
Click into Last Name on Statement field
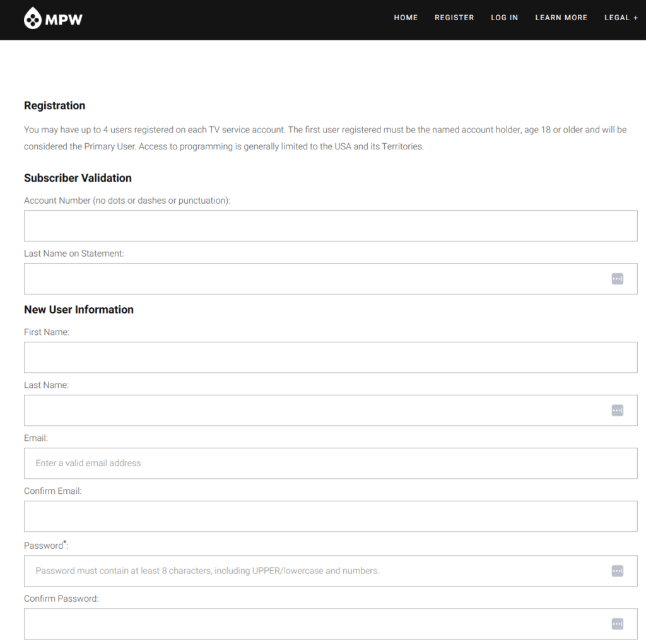(315, 279)
